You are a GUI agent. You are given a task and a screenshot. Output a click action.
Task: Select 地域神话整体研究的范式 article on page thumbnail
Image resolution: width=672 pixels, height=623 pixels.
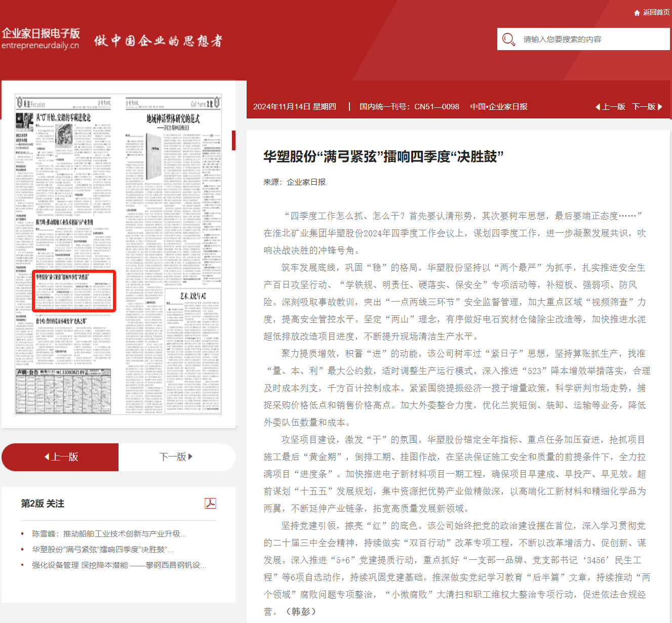pyautogui.click(x=173, y=119)
